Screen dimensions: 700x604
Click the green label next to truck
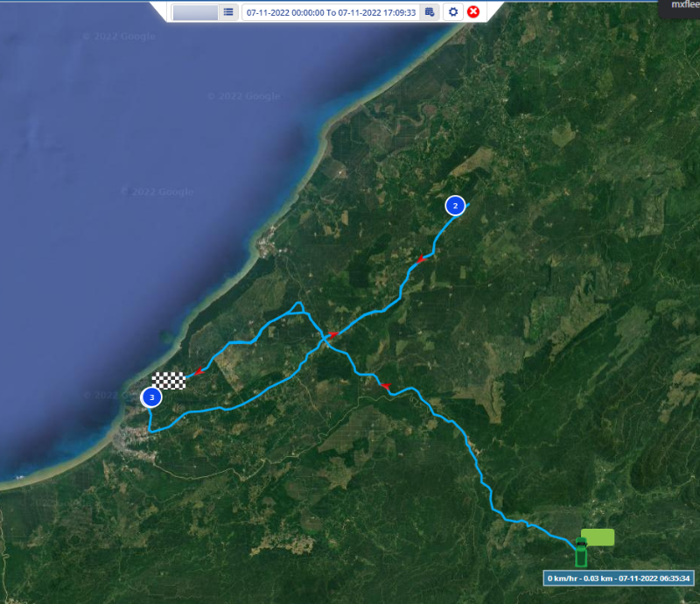click(x=598, y=537)
